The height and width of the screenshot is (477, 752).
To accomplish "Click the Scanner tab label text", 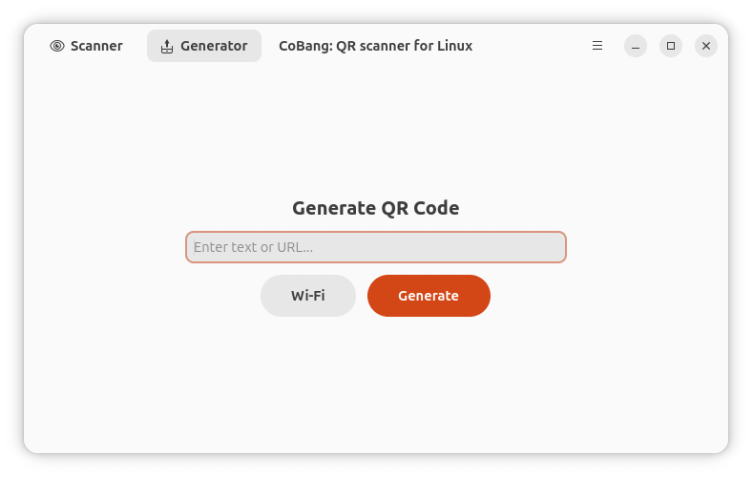I will pyautogui.click(x=96, y=46).
